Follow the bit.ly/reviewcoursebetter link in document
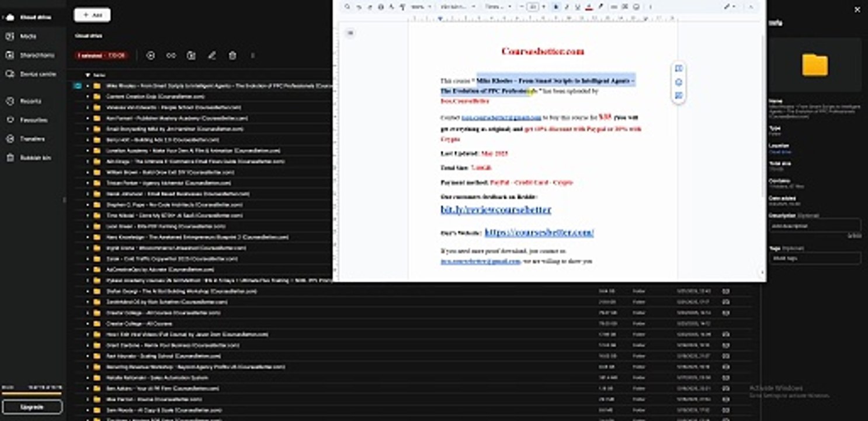Image resolution: width=868 pixels, height=421 pixels. pos(495,209)
